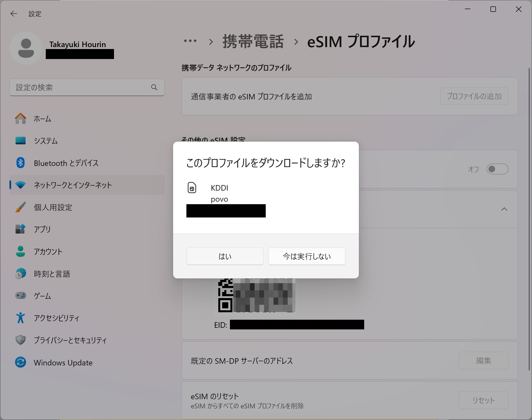Click 通信事業者の eSIM プロファイルを追加 text
This screenshot has width=532, height=420.
251,96
